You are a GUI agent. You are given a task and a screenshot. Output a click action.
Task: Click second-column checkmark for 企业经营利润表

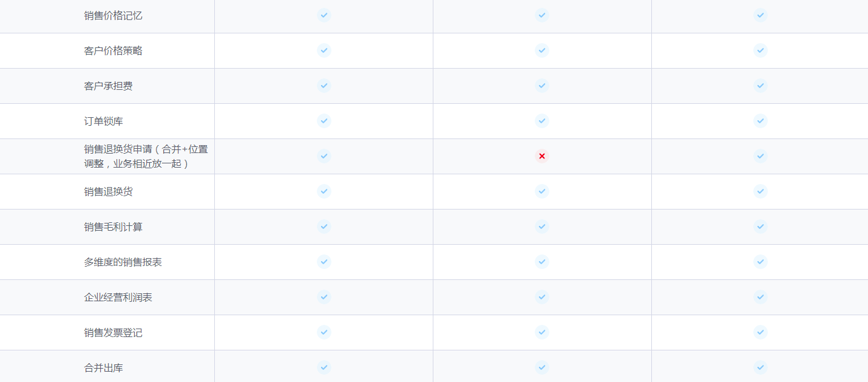(542, 297)
